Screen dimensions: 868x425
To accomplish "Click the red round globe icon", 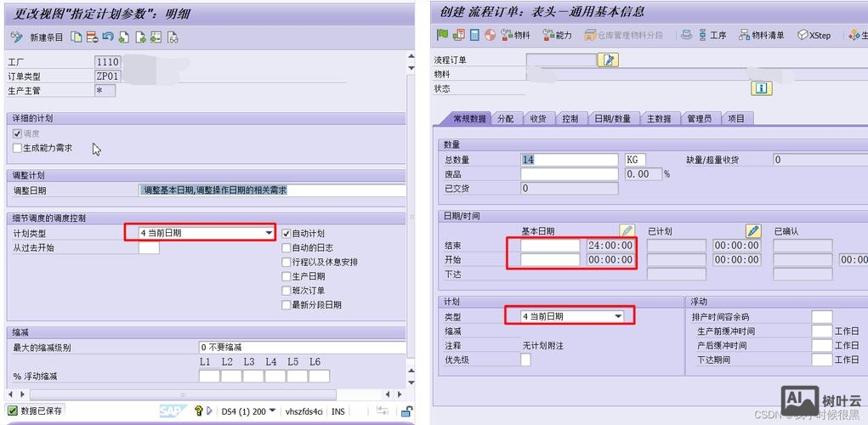I will 490,35.
